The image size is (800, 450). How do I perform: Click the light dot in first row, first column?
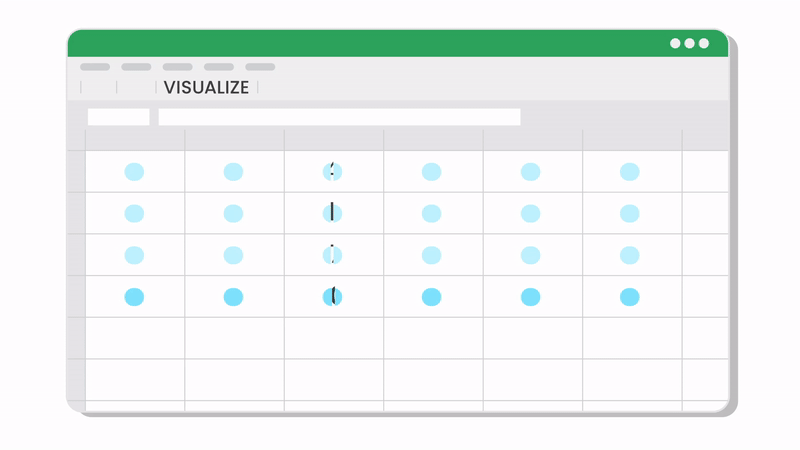pos(134,172)
